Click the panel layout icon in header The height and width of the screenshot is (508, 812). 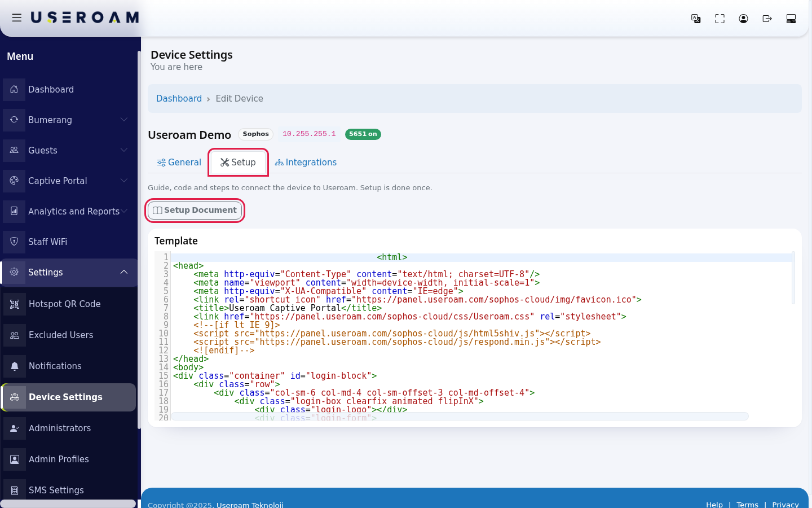(x=791, y=19)
